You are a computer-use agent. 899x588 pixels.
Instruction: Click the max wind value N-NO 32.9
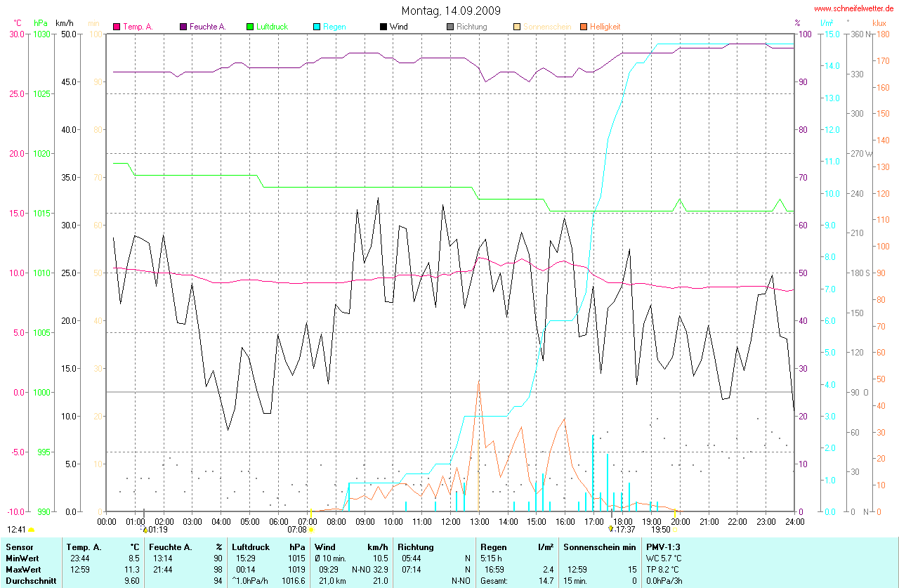click(370, 570)
